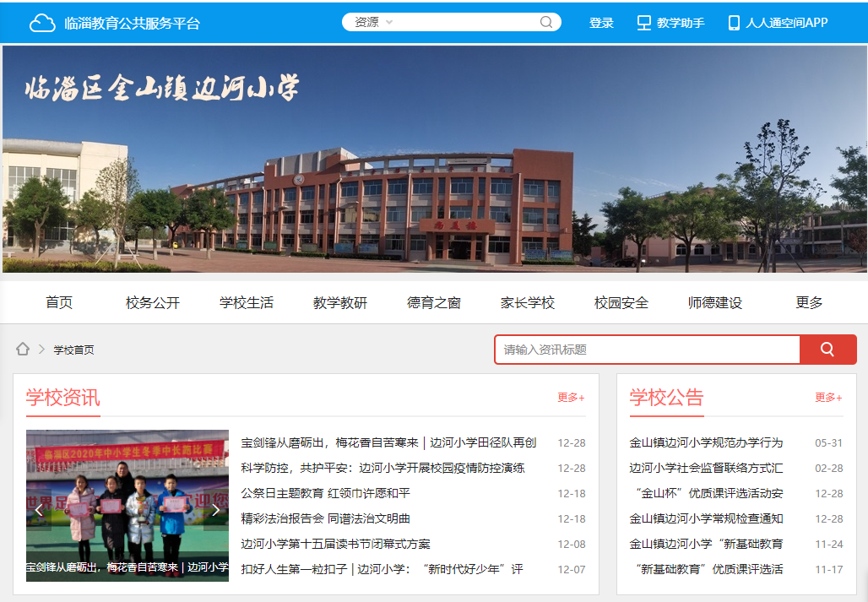Viewport: 868px width, 602px height.
Task: Click the 登录 login link
Action: point(601,23)
